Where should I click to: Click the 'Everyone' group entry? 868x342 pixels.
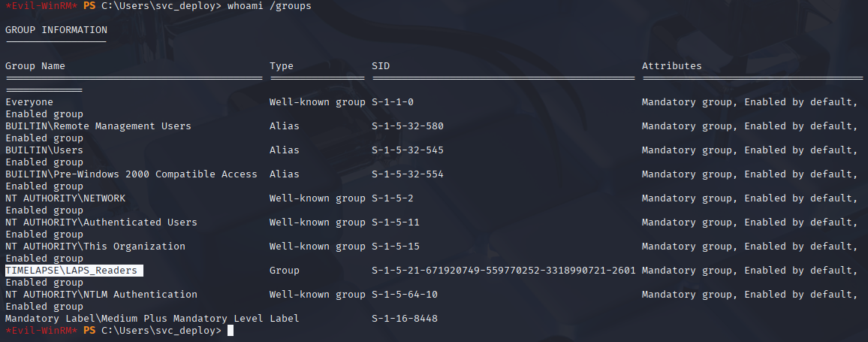pos(29,102)
